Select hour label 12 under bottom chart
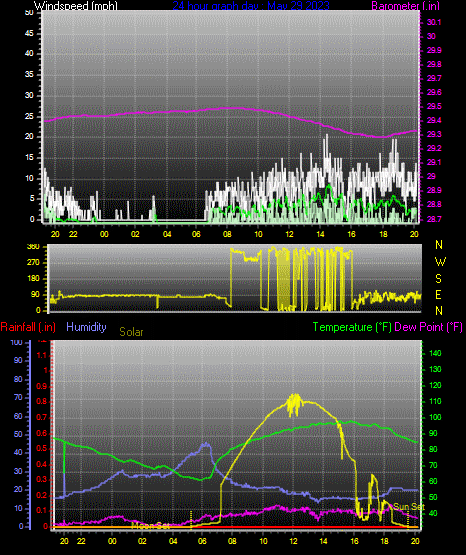This screenshot has height=555, width=466. coord(293,541)
